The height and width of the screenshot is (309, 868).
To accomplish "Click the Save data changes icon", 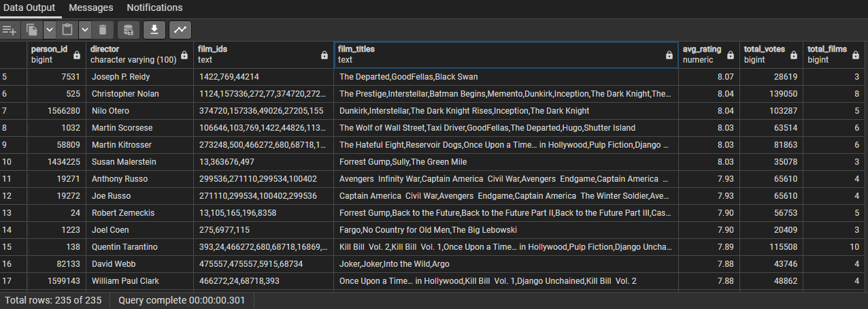I will coord(129,30).
